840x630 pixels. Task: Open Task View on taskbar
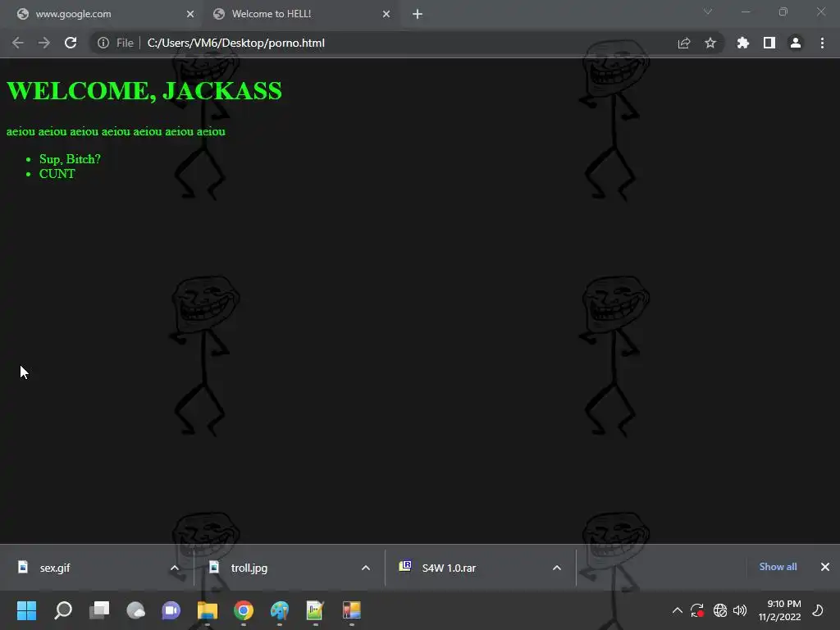click(x=99, y=610)
